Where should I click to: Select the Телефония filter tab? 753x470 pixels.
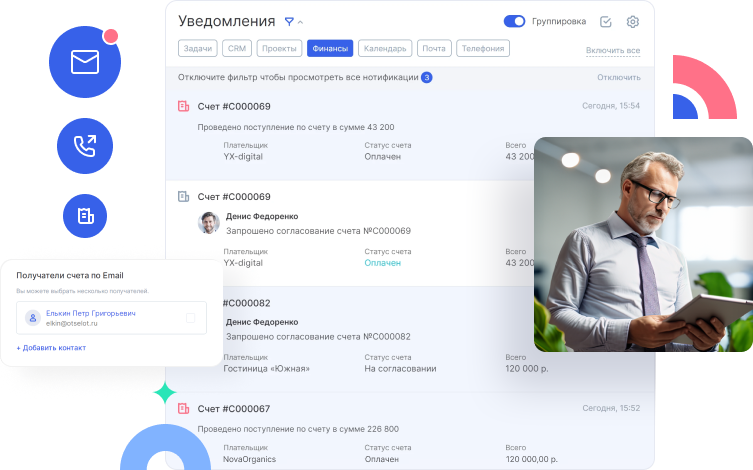483,48
